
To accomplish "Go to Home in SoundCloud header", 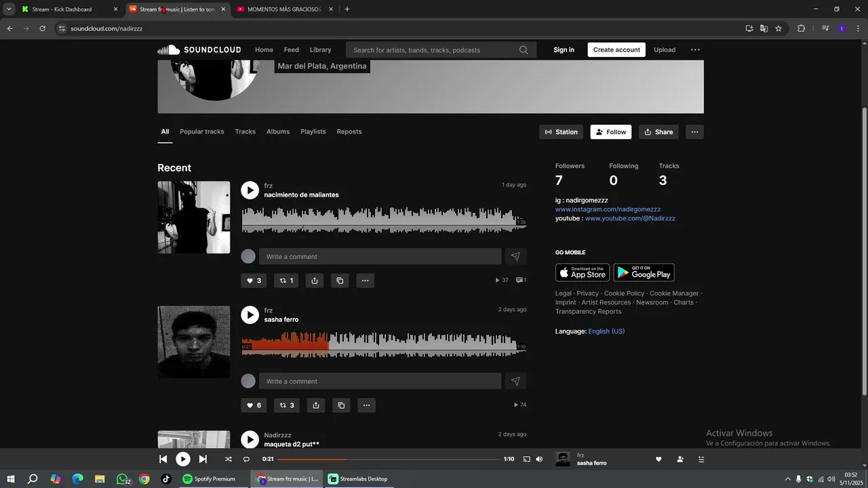I will tap(264, 49).
